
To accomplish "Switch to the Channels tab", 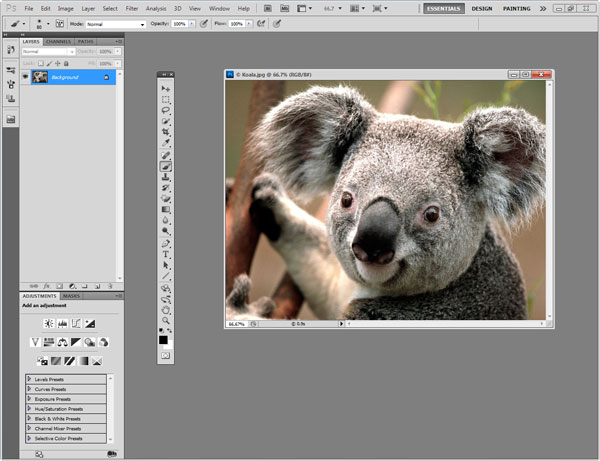I will [59, 42].
